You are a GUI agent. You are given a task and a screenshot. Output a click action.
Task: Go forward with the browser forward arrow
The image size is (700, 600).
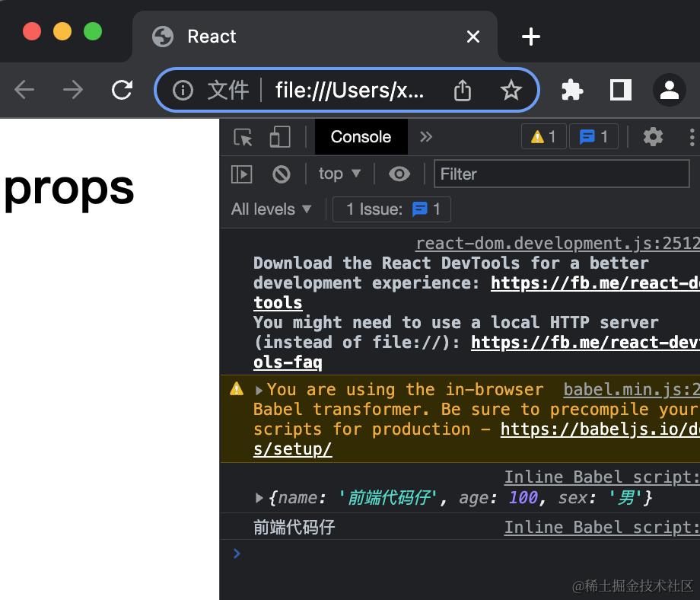(73, 90)
